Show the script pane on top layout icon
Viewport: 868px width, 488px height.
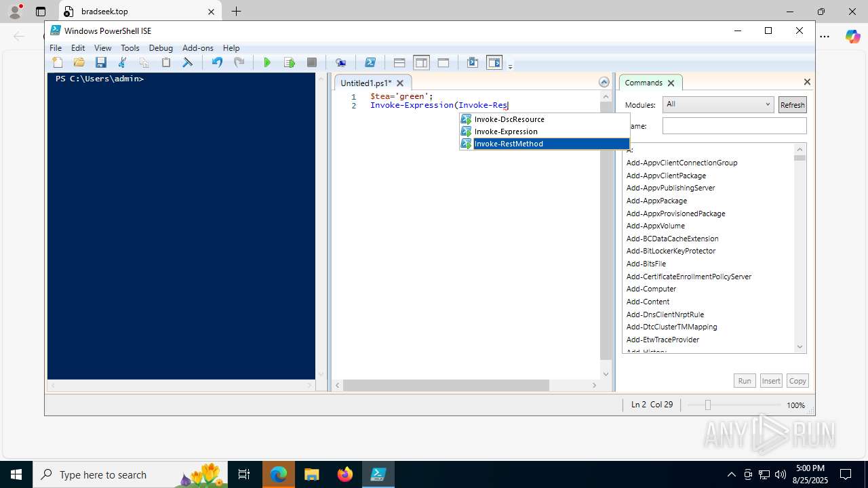pos(399,62)
